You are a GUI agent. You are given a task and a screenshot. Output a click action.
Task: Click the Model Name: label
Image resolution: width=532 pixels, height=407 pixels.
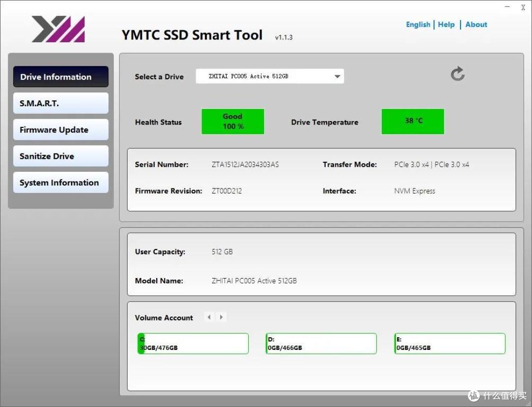point(159,281)
